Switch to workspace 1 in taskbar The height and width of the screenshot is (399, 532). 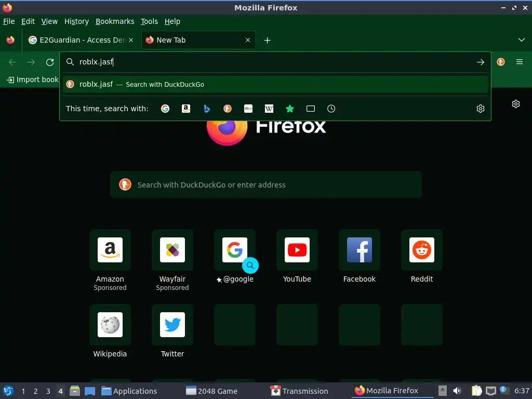click(x=23, y=391)
